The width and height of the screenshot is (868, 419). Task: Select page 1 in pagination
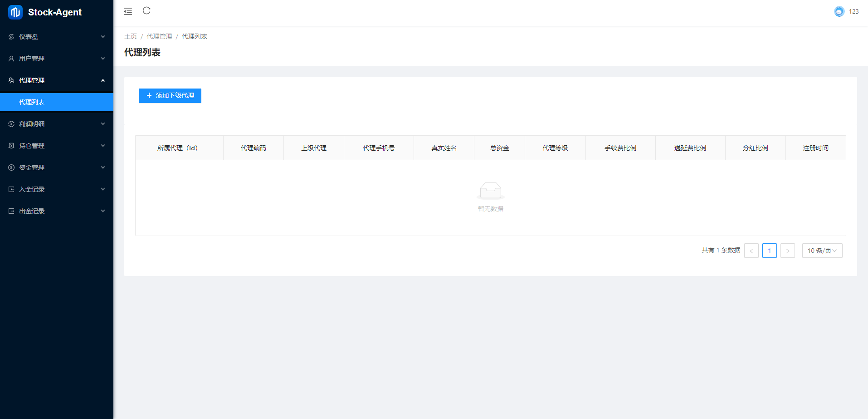tap(769, 251)
